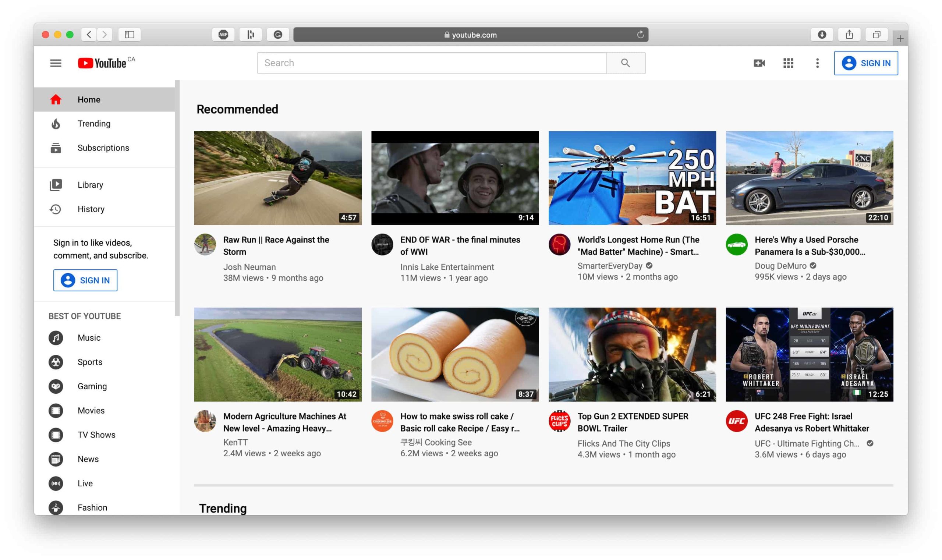Click the youtube.com address bar
The image size is (942, 560).
coord(471,35)
